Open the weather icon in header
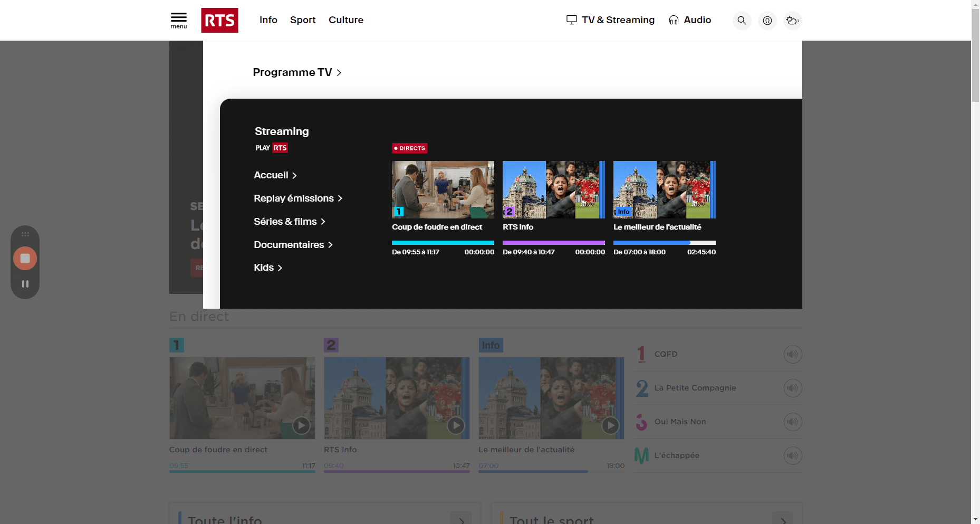 tap(792, 20)
